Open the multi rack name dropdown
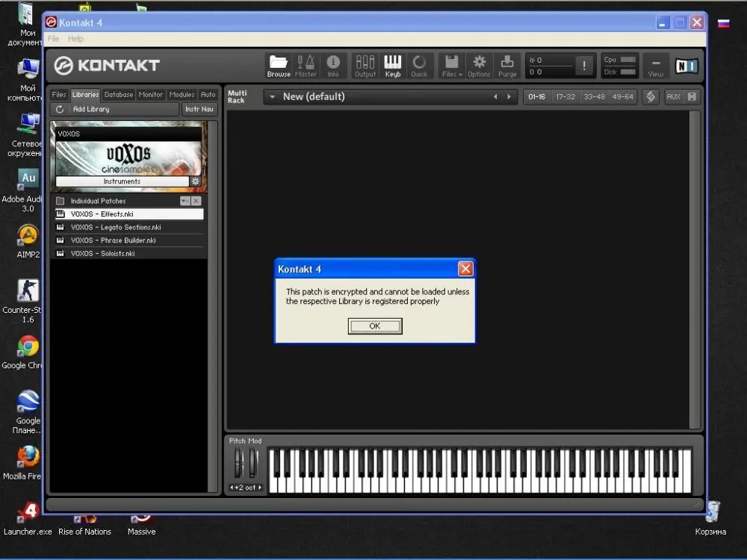Viewport: 747px width, 560px height. click(x=272, y=96)
